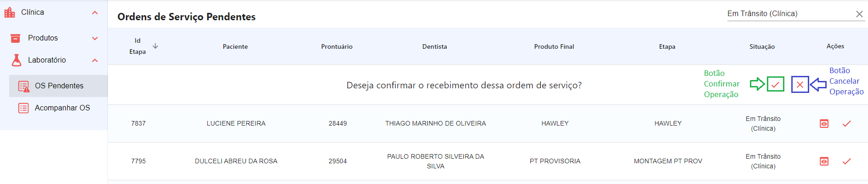Screen dimensions: 868x184
Task: Open the Acompanhar OS menu item
Action: [x=62, y=108]
